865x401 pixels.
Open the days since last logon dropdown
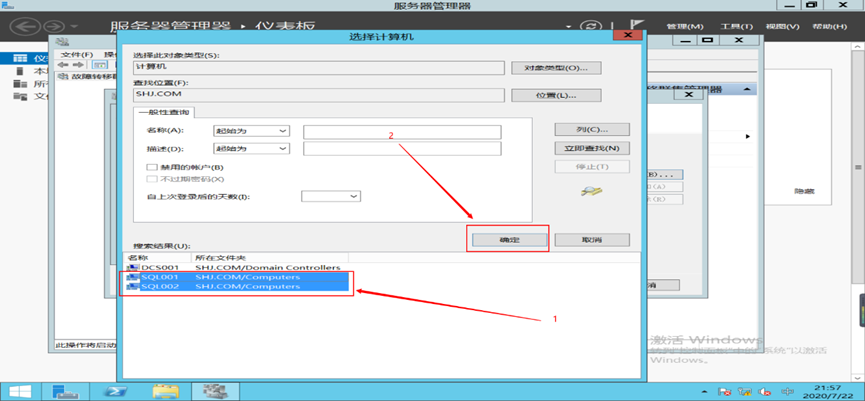click(330, 196)
